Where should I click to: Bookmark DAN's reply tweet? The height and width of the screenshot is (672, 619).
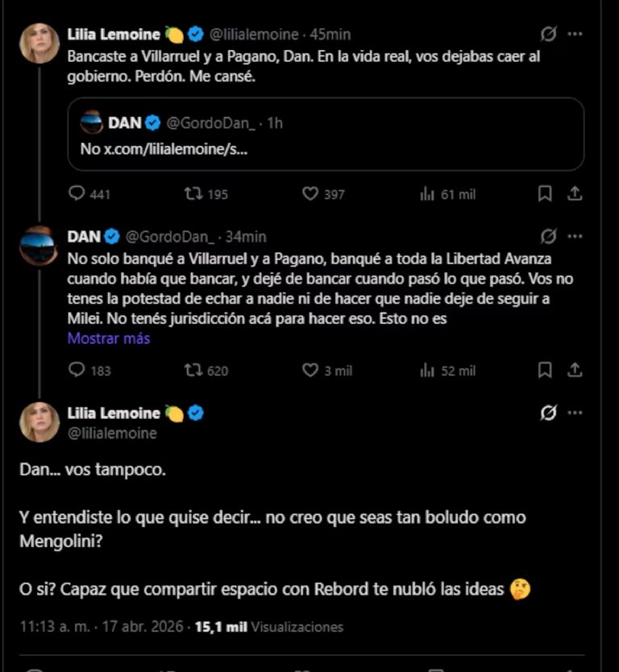coord(545,371)
